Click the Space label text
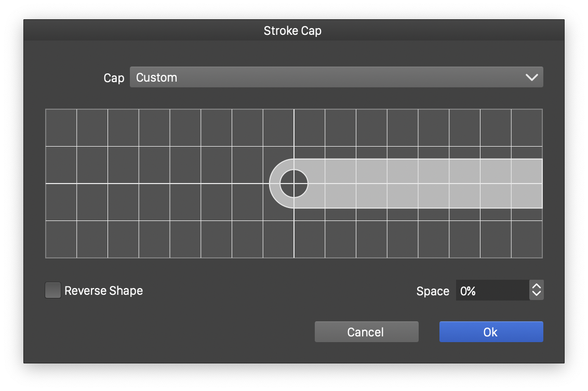 (432, 291)
